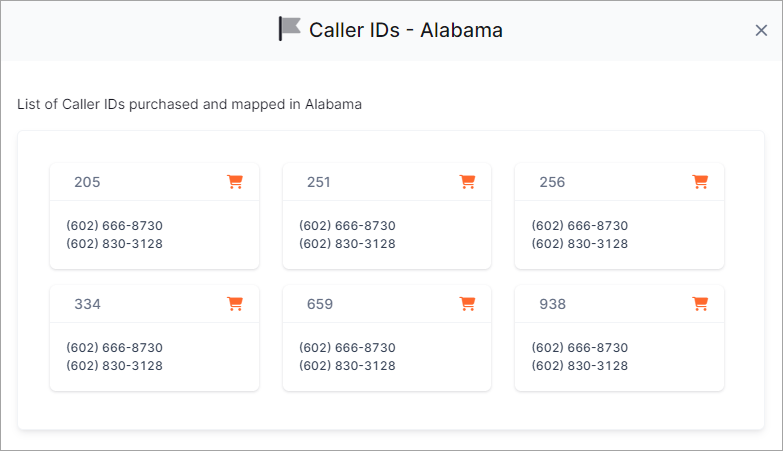
Task: Click the cart icon for area code 205
Action: [x=235, y=182]
